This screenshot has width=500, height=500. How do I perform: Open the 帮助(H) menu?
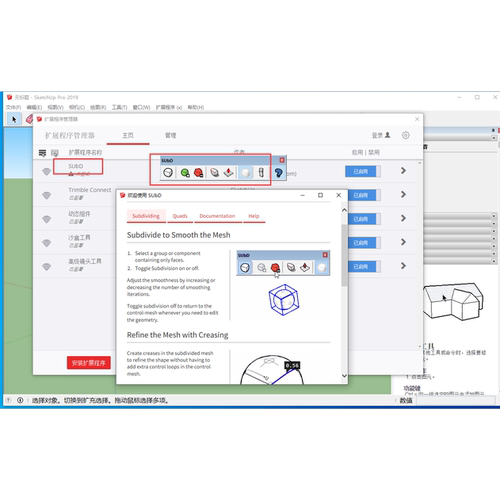coord(196,107)
